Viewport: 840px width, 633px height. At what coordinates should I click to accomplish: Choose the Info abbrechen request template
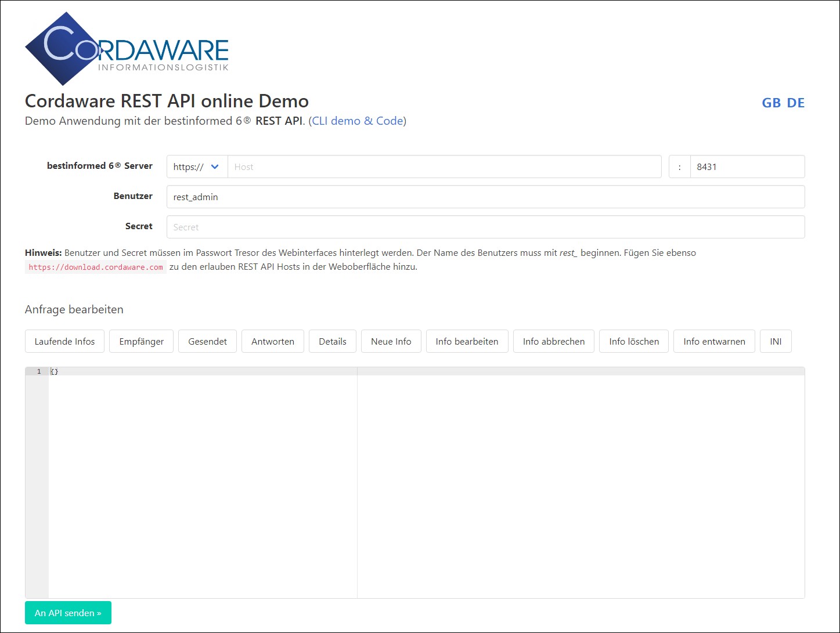[554, 341]
